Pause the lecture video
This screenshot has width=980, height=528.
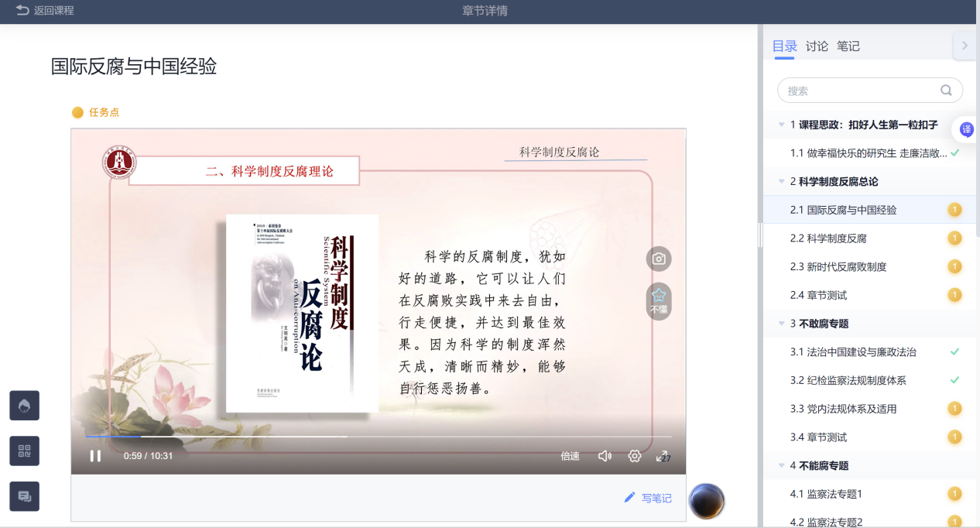[95, 456]
